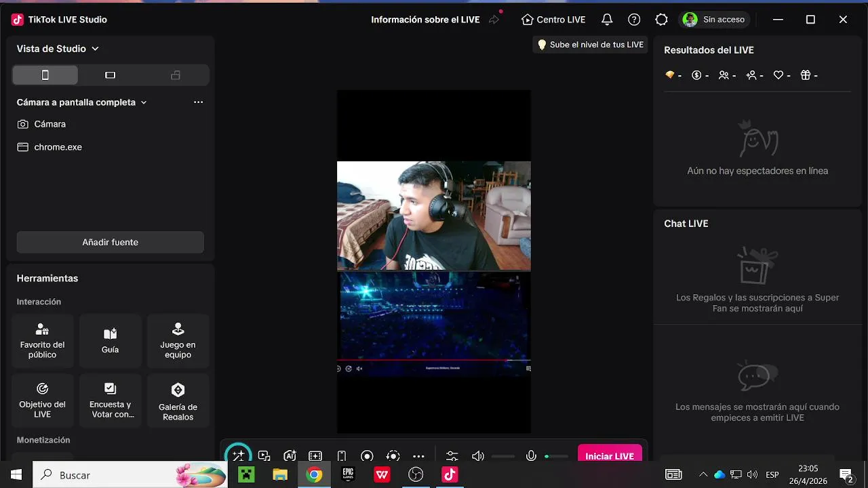This screenshot has height=488, width=868.
Task: Adjust the speaker volume slider
Action: click(503, 456)
